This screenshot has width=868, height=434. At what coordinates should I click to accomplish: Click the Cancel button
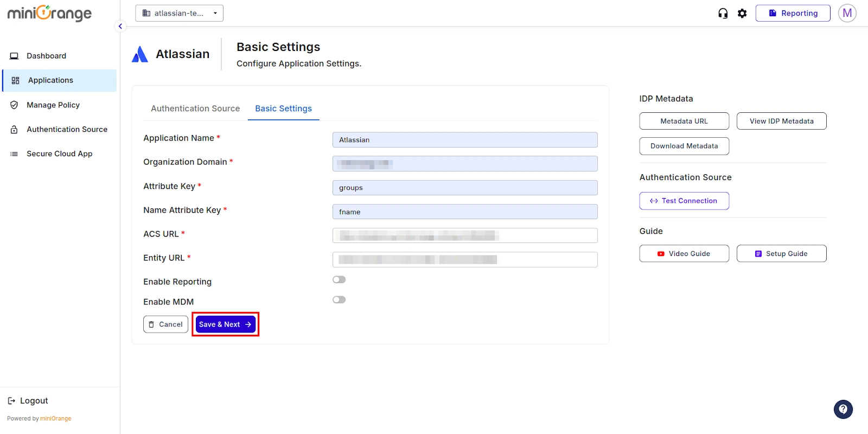pos(165,324)
